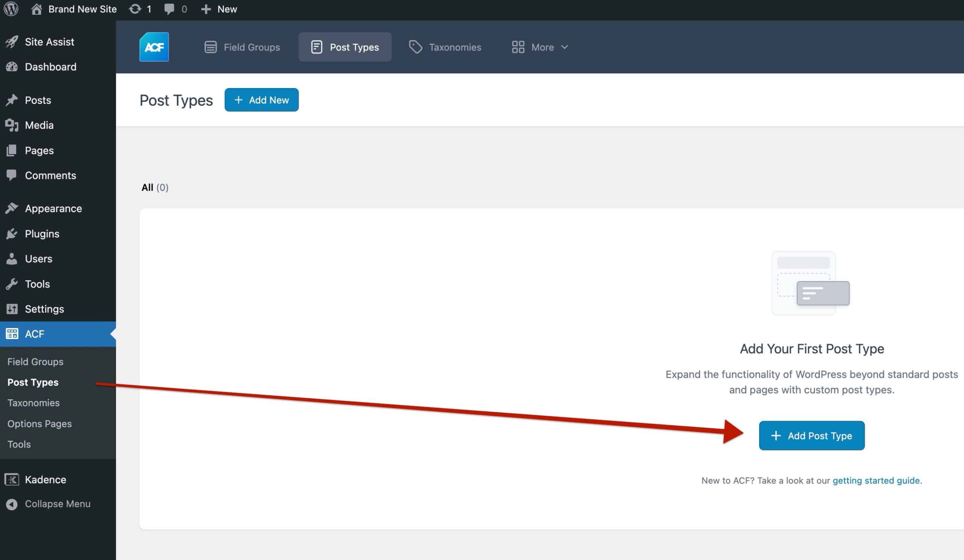The width and height of the screenshot is (964, 560).
Task: Click the comments bubble icon in admin bar
Action: 169,9
